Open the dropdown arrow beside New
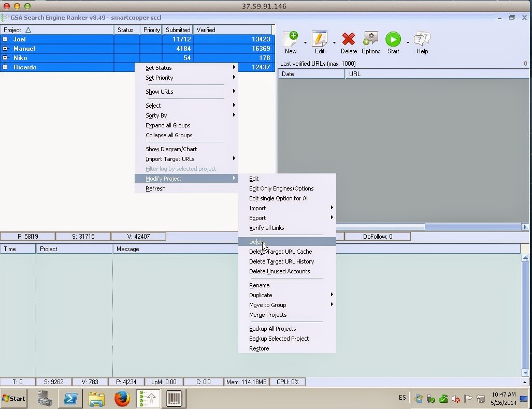The height and width of the screenshot is (409, 532). 305,43
